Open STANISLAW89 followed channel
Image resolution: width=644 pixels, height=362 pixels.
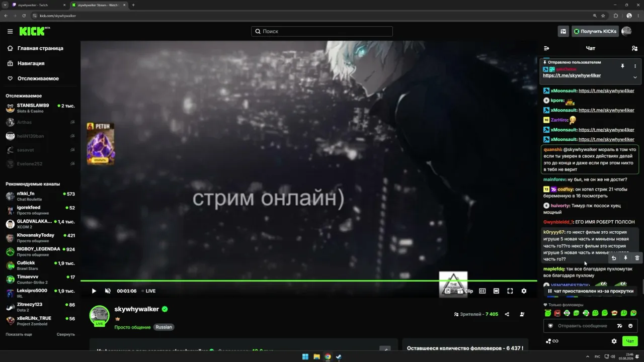[40, 108]
